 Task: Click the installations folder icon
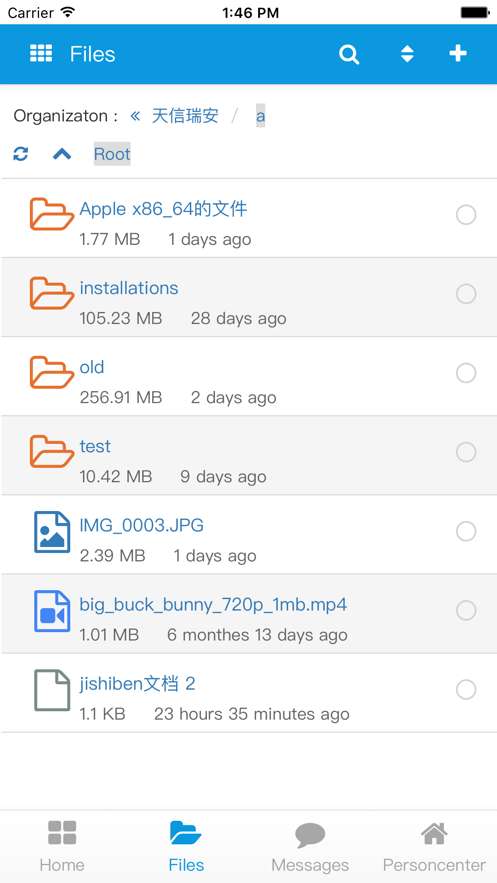click(52, 293)
